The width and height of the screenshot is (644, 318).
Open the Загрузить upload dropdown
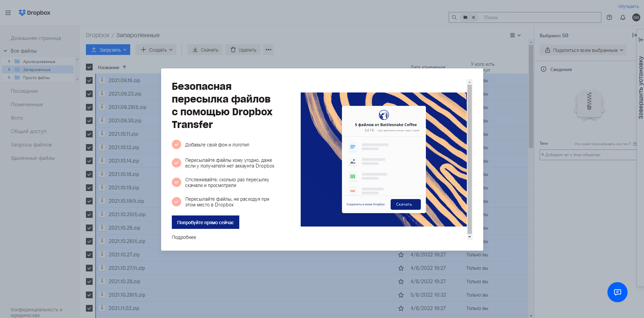pyautogui.click(x=108, y=50)
